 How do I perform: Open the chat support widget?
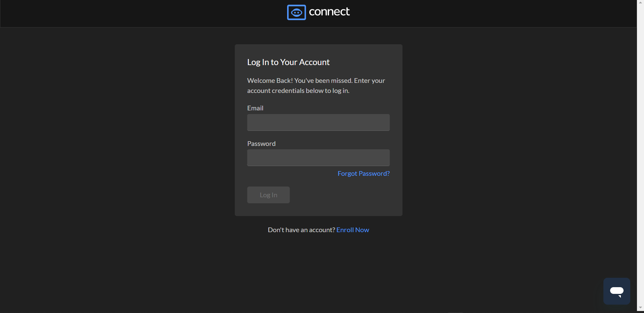tap(616, 291)
